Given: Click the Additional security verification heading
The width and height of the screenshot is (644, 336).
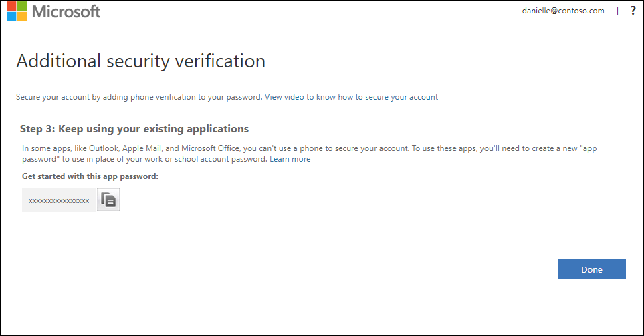Looking at the screenshot, I should [141, 61].
